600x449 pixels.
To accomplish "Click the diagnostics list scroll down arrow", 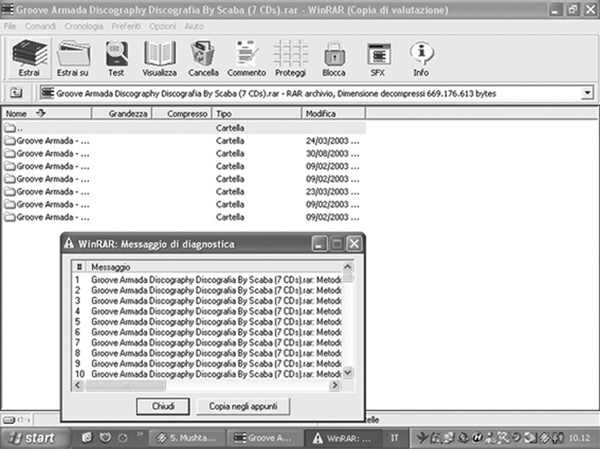I will click(x=348, y=372).
